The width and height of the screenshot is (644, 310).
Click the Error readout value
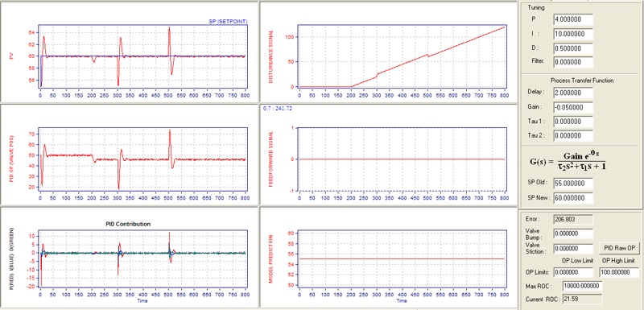pos(573,219)
